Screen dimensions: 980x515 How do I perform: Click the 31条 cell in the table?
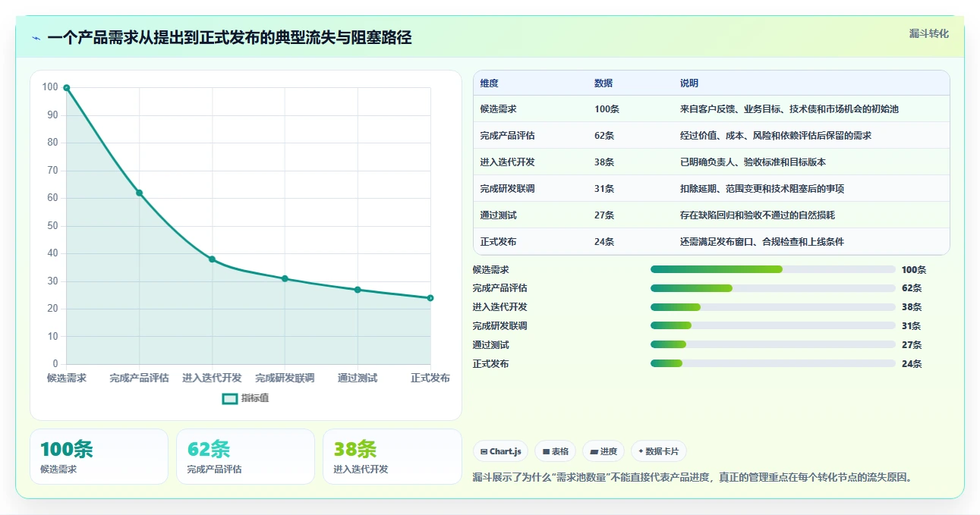[x=604, y=189]
